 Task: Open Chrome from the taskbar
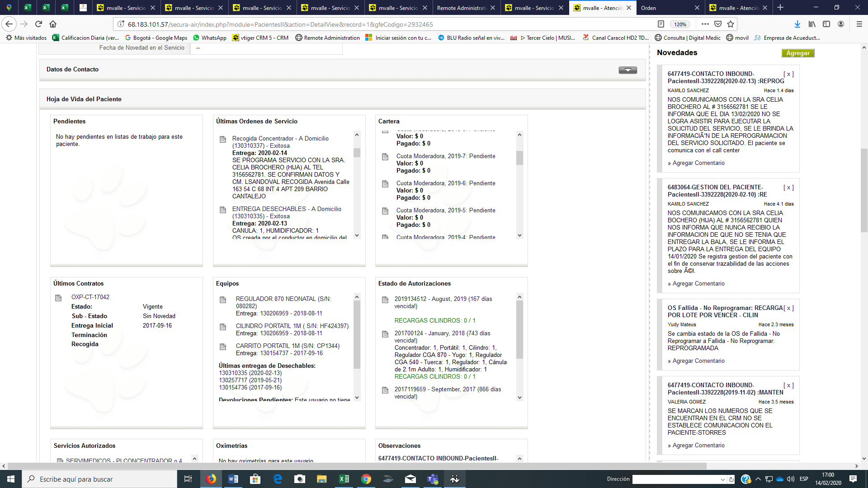pyautogui.click(x=366, y=479)
